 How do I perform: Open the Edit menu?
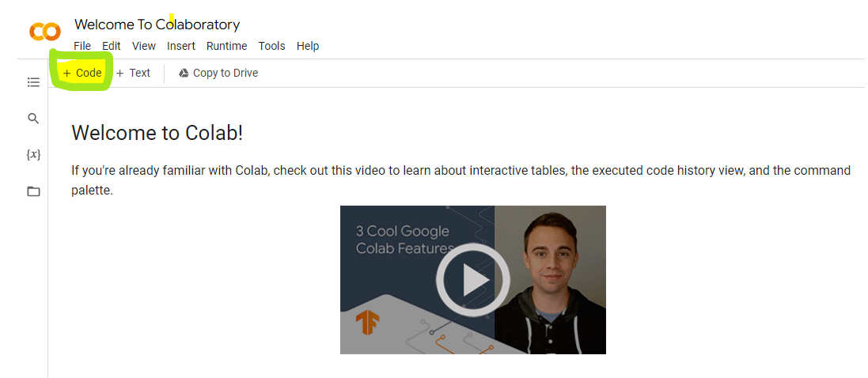coord(112,46)
